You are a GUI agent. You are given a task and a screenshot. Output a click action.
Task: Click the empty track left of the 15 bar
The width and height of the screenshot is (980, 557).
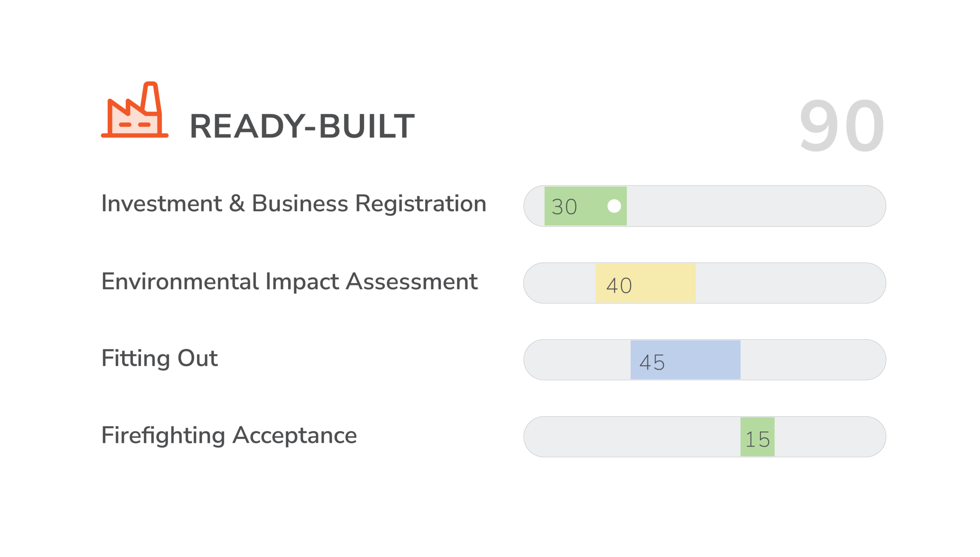point(632,437)
